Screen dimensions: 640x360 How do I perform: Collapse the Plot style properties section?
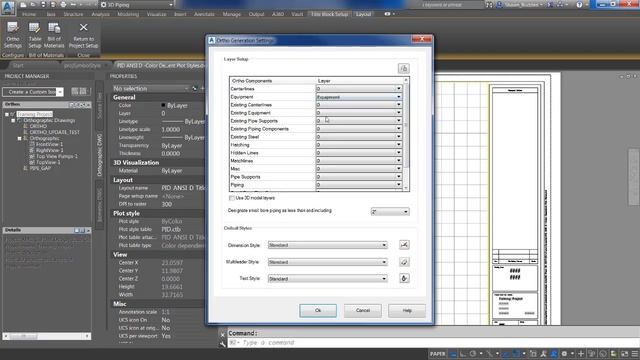click(x=158, y=213)
